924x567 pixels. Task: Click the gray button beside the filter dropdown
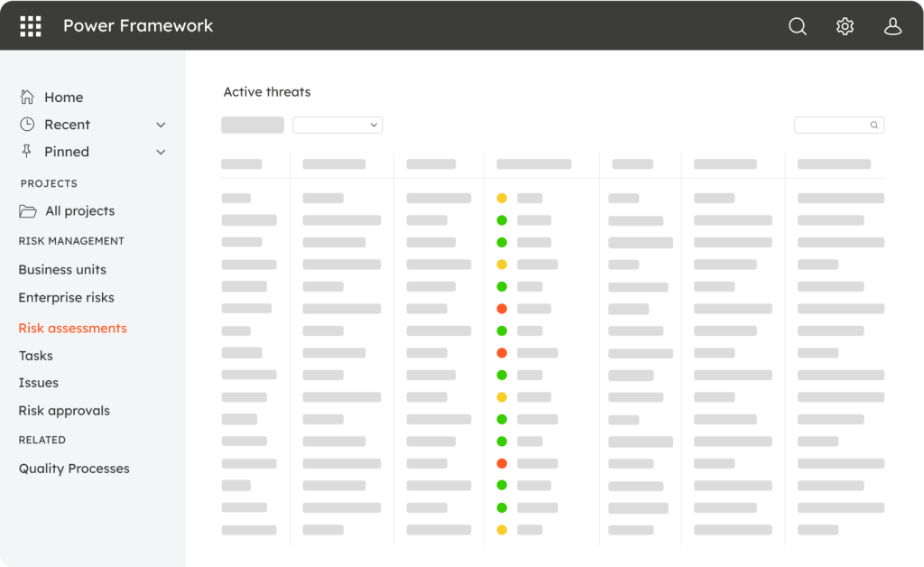click(x=253, y=125)
